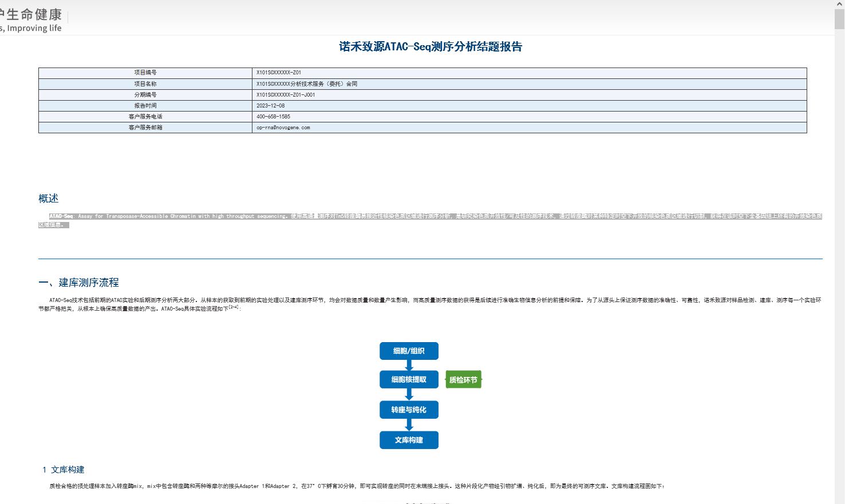Click the 转座与纯化 flowchart box
The image size is (845, 504).
(x=409, y=410)
